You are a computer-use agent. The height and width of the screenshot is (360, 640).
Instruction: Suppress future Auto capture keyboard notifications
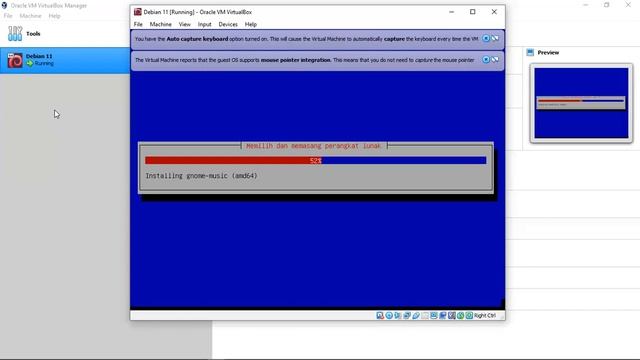[495, 38]
